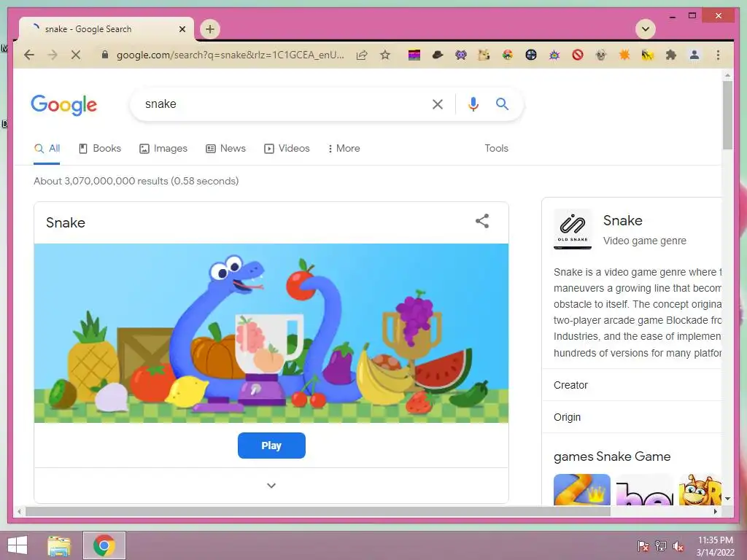
Task: Open the purple alien extension
Action: 461,55
